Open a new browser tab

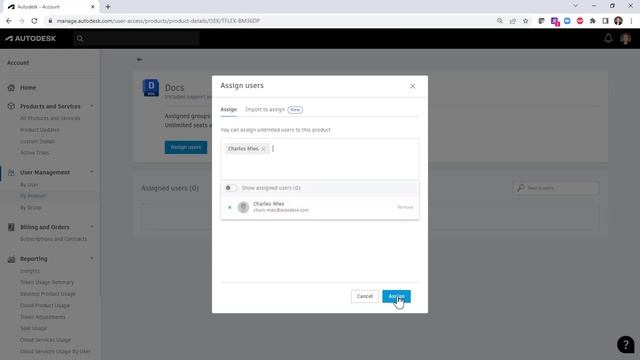(x=108, y=7)
